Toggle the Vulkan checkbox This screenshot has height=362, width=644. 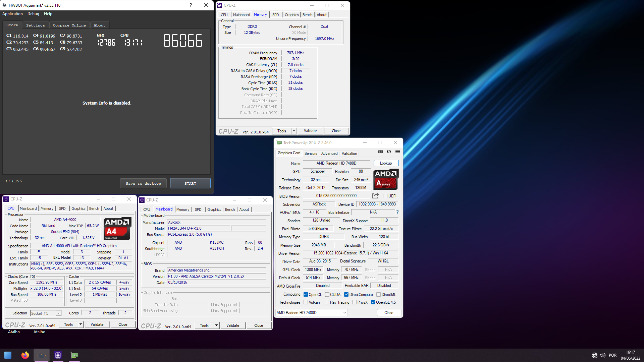tap(306, 302)
